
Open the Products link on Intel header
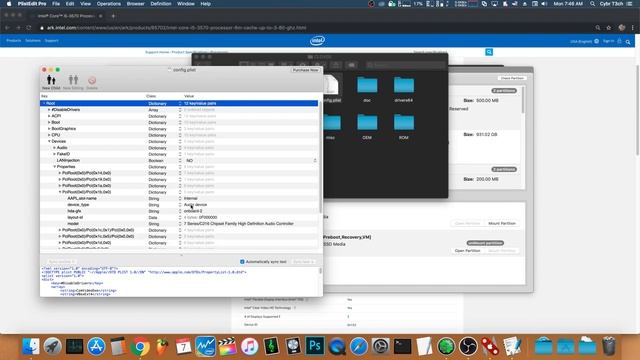pyautogui.click(x=13, y=40)
